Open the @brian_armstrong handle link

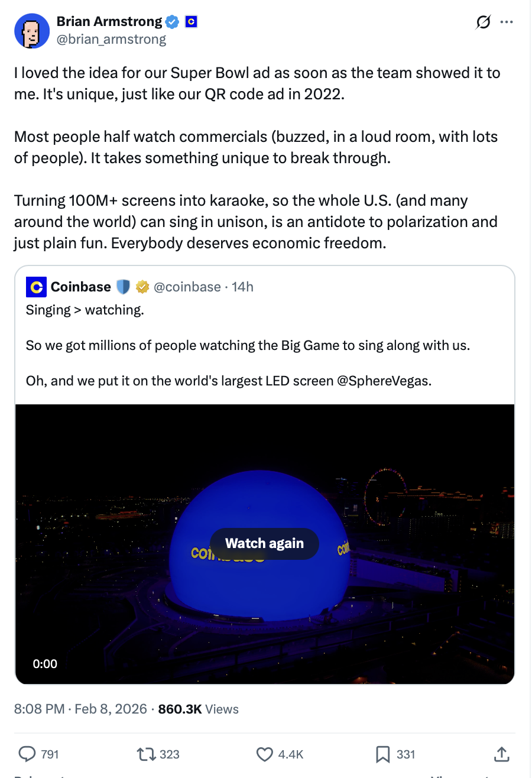111,40
